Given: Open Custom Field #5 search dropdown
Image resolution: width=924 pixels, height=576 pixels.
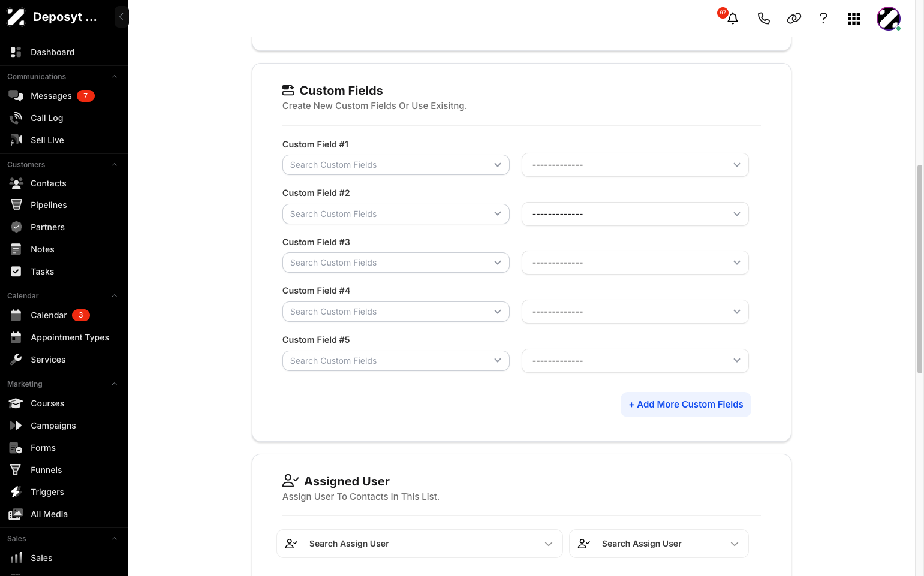Looking at the screenshot, I should click(396, 361).
